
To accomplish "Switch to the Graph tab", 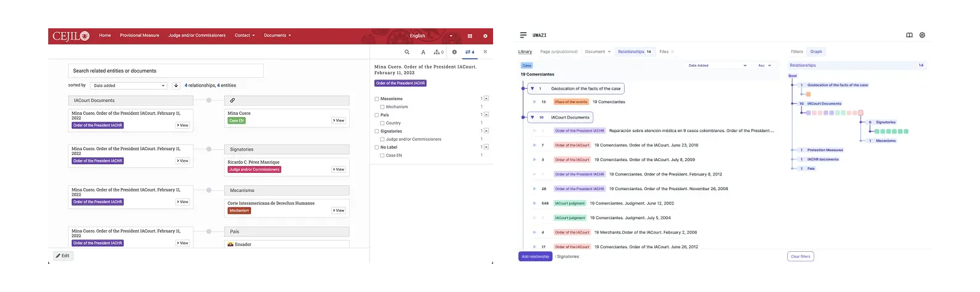I will [x=816, y=52].
